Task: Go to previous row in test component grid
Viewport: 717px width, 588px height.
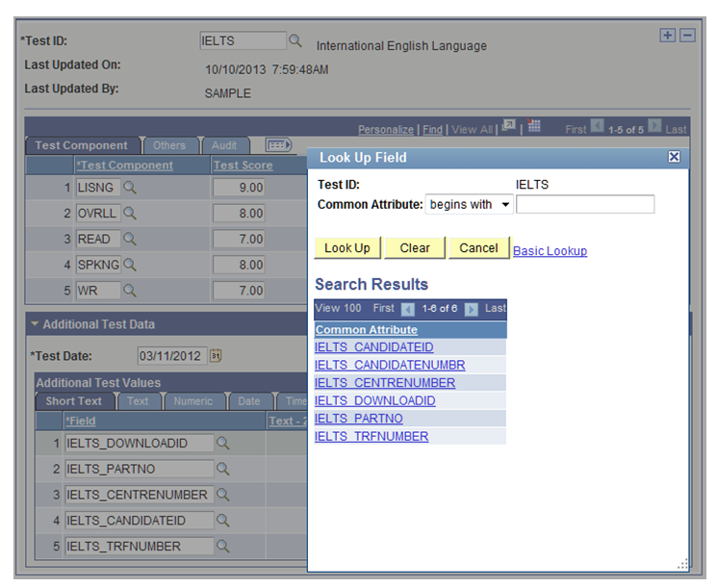Action: 598,125
